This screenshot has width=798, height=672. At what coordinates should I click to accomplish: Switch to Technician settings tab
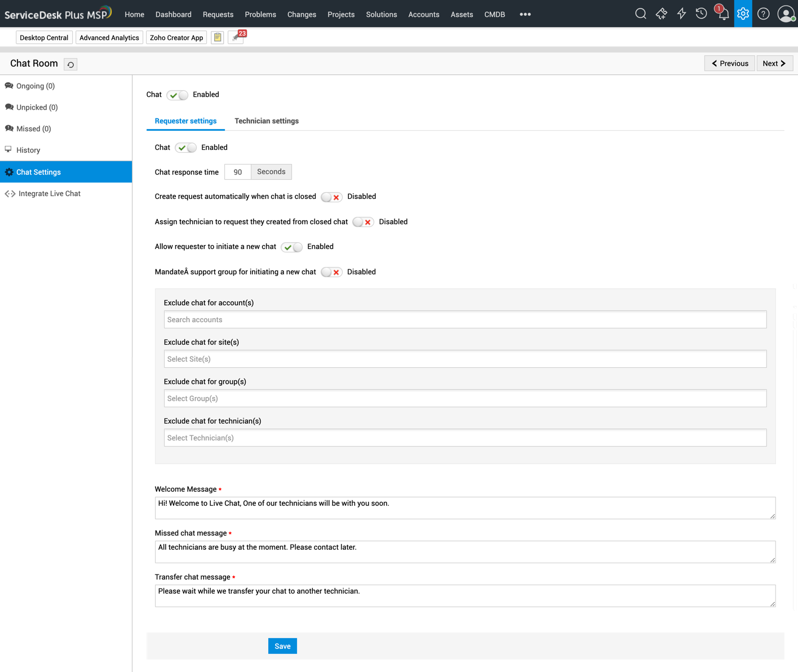pyautogui.click(x=267, y=121)
